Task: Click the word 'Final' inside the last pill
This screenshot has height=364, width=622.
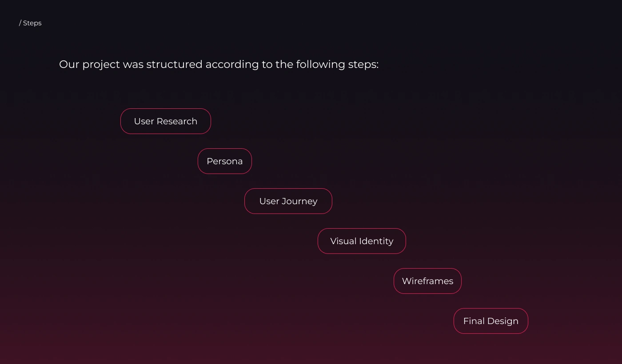Action: [474, 321]
